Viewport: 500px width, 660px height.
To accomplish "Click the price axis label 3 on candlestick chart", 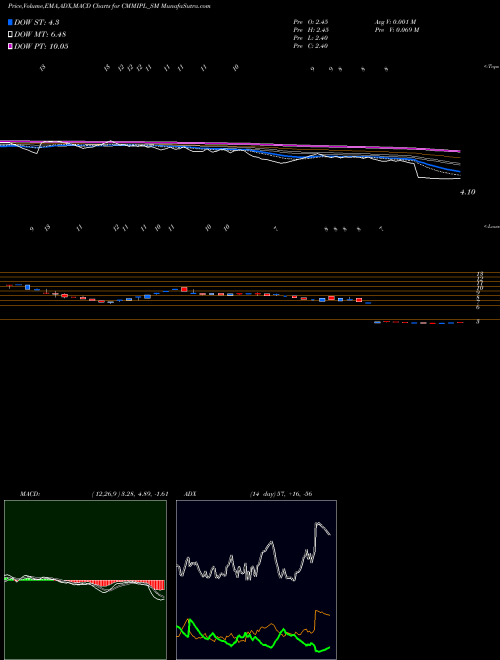I will tap(478, 322).
